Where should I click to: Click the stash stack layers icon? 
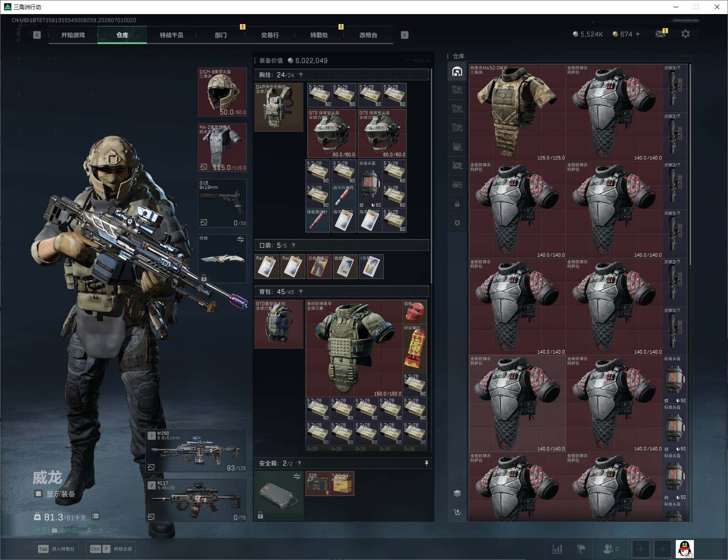(x=457, y=493)
